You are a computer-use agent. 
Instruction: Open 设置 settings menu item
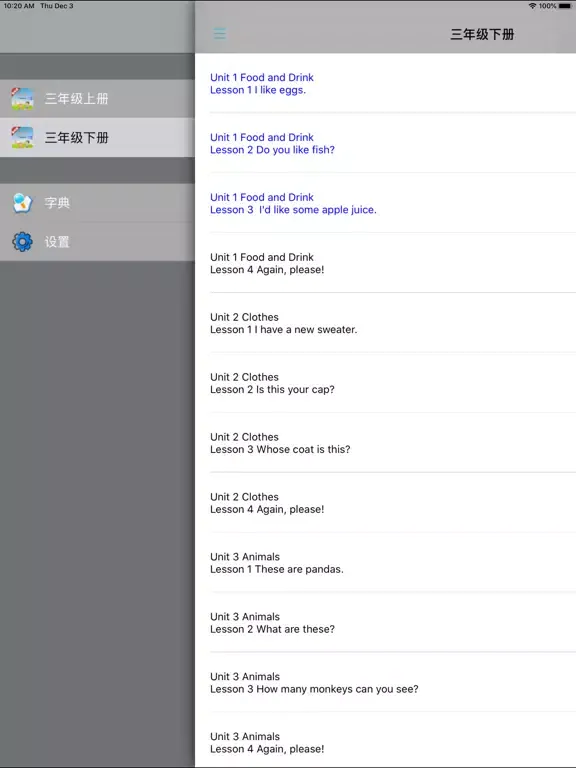97,241
